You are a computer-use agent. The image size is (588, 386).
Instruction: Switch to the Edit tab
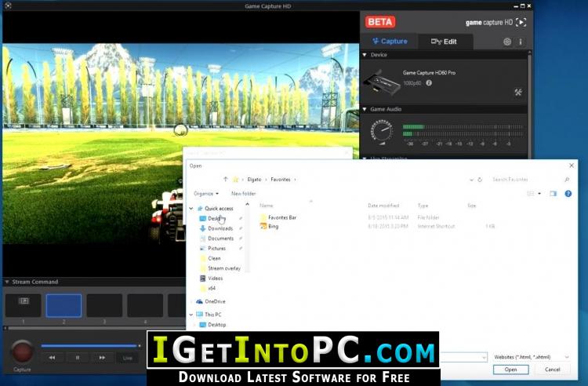445,42
